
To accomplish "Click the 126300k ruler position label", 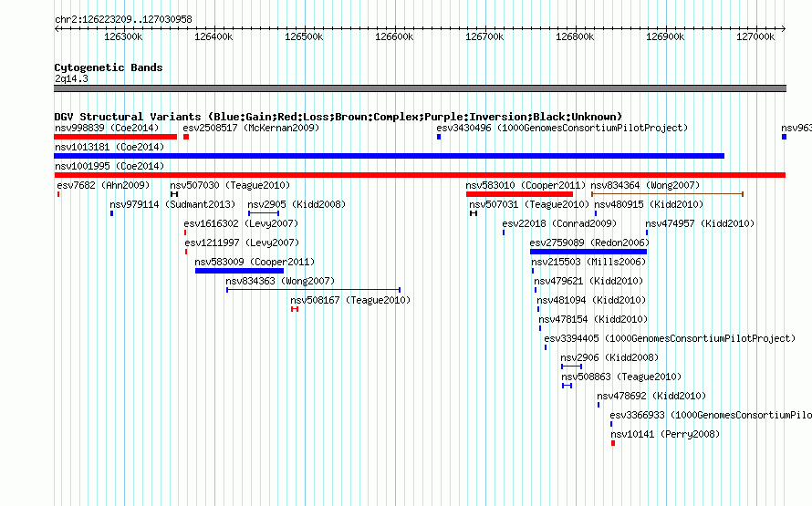I will pos(123,36).
